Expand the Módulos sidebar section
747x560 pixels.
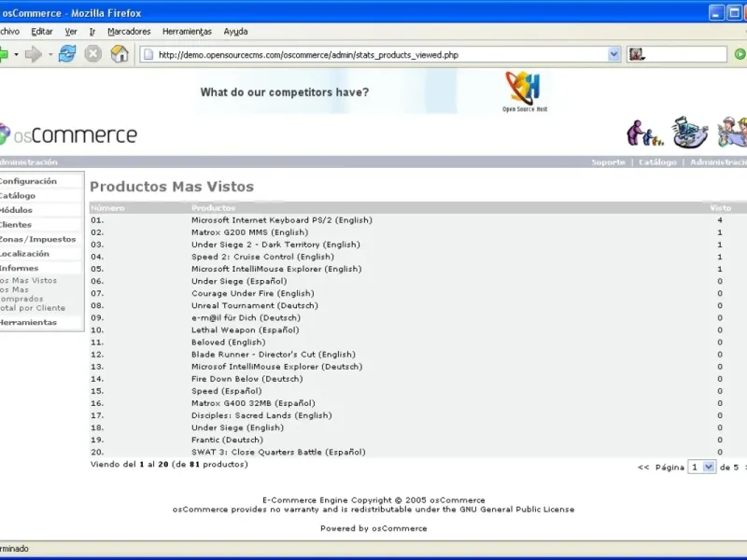click(16, 210)
